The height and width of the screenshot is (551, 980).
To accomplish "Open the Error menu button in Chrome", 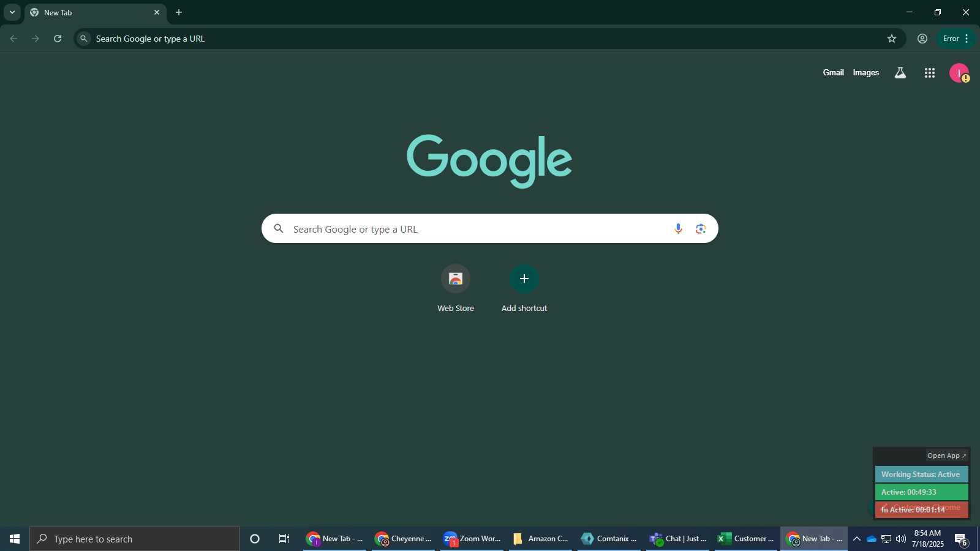I will [956, 39].
